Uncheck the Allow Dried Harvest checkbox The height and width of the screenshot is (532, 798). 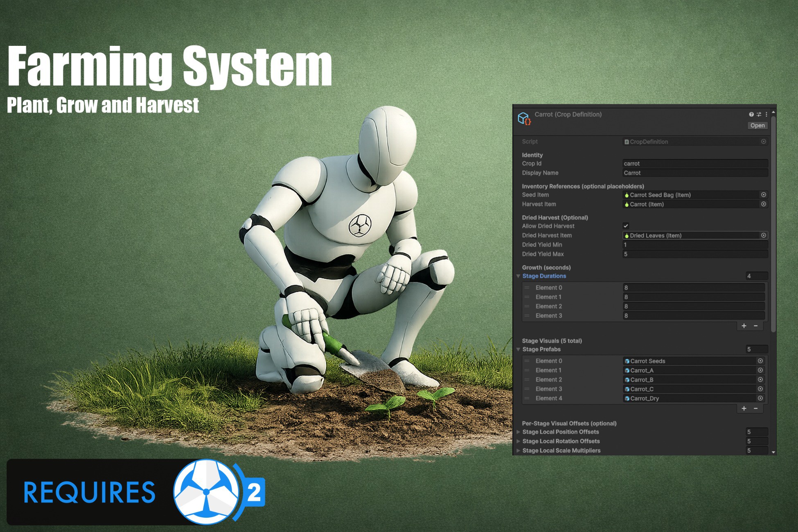[x=626, y=226]
